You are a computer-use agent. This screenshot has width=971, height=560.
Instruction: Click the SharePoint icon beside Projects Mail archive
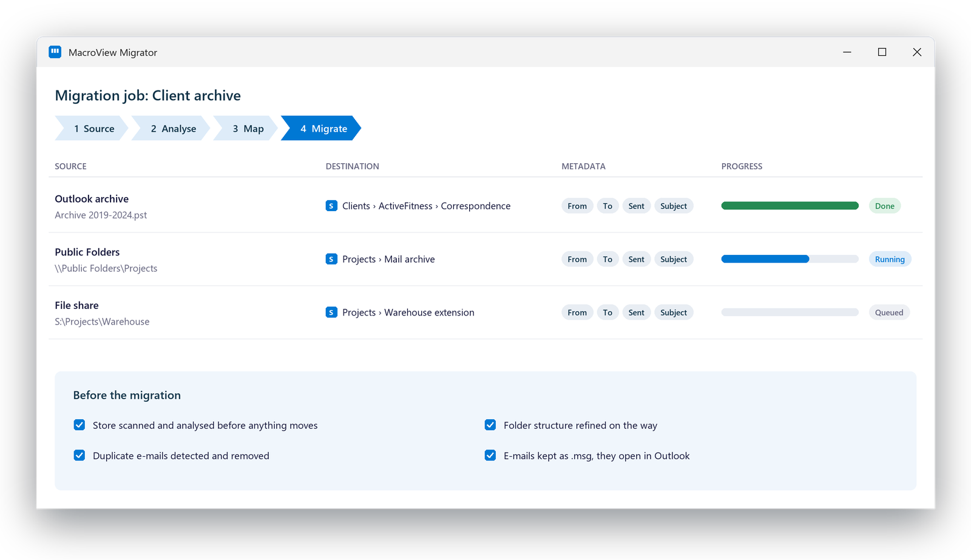pyautogui.click(x=331, y=259)
